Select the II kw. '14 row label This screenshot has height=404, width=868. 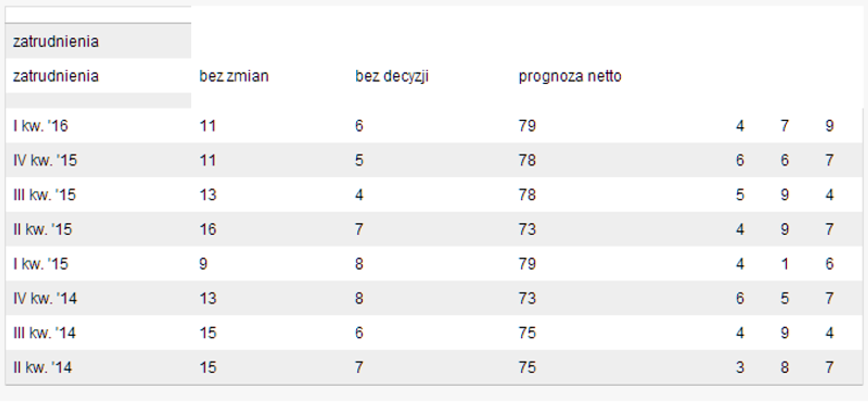pos(42,368)
